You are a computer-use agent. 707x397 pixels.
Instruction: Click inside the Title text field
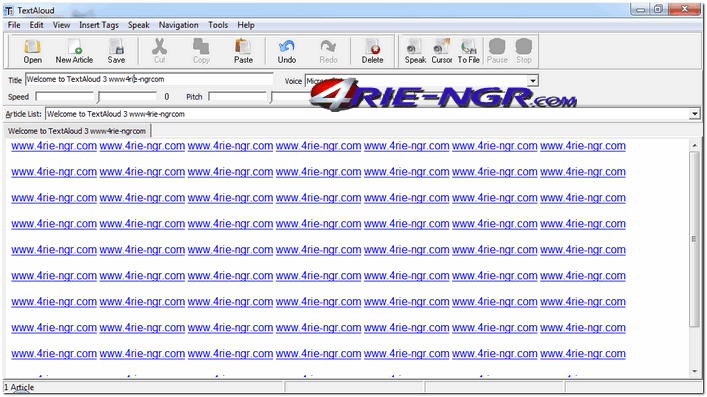click(149, 79)
